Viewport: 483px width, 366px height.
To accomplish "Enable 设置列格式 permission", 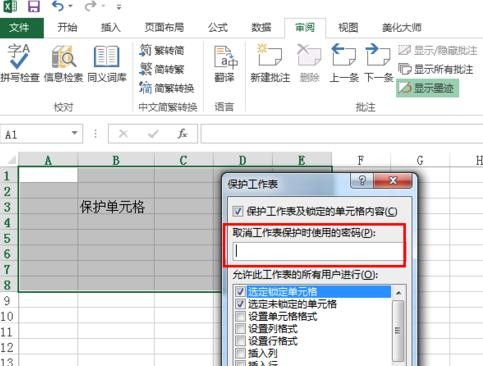I will 240,328.
